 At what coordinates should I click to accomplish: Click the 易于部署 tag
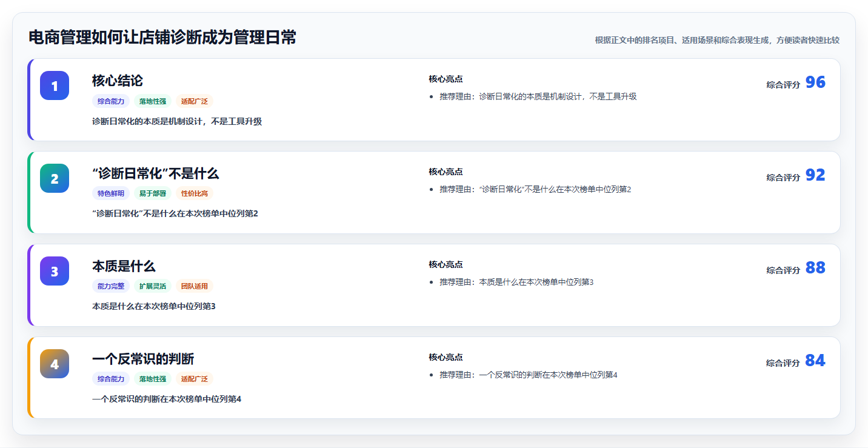[x=153, y=193]
